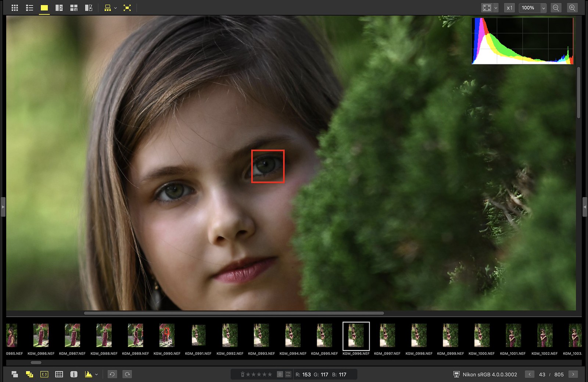Switch to thumbnail list view
Image resolution: width=588 pixels, height=382 pixels.
coord(29,8)
